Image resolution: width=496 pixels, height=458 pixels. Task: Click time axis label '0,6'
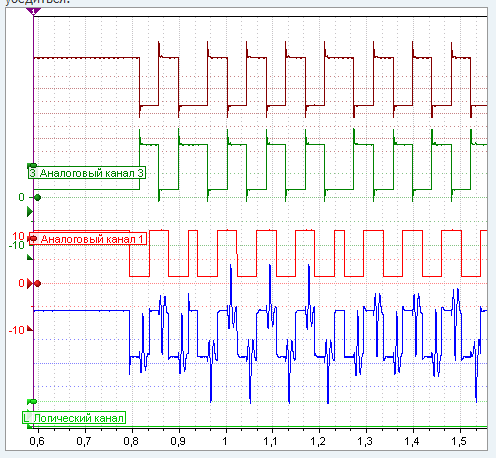37,441
